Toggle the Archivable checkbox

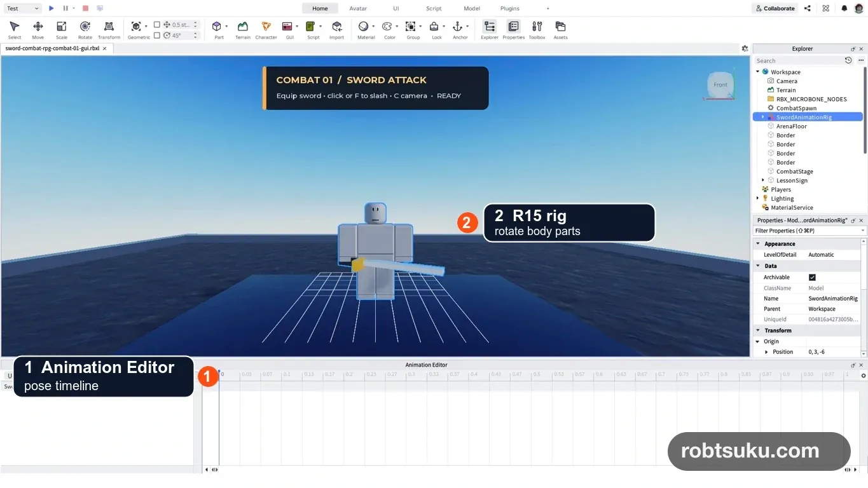812,277
